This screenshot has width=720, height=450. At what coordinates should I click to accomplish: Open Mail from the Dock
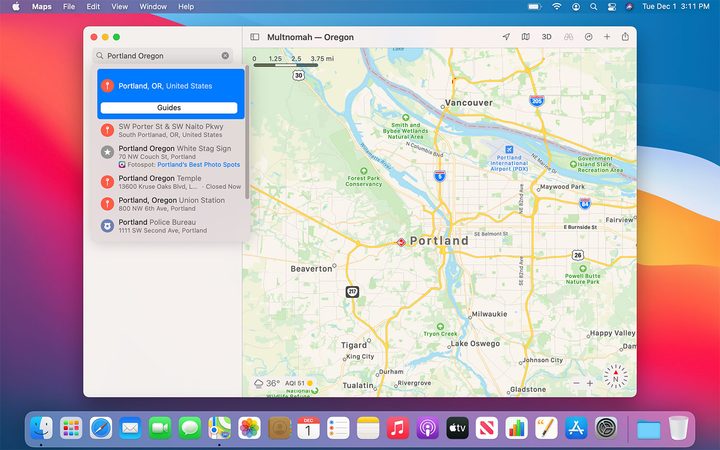click(130, 428)
